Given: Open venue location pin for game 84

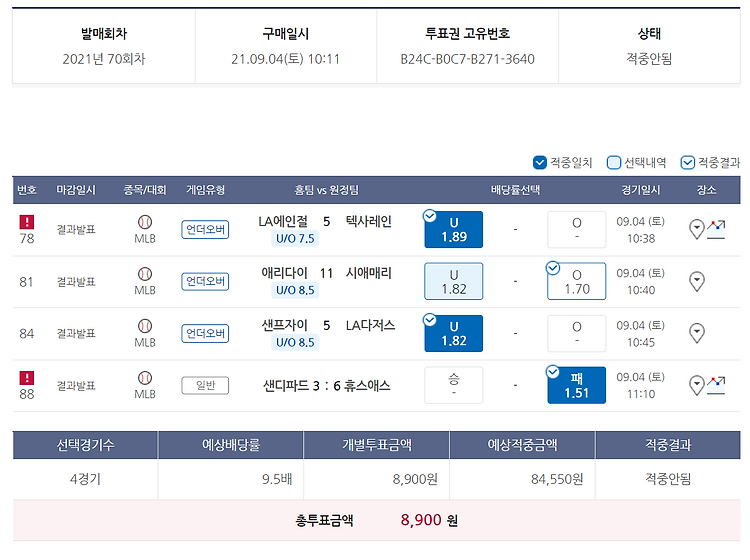Looking at the screenshot, I should [x=697, y=333].
